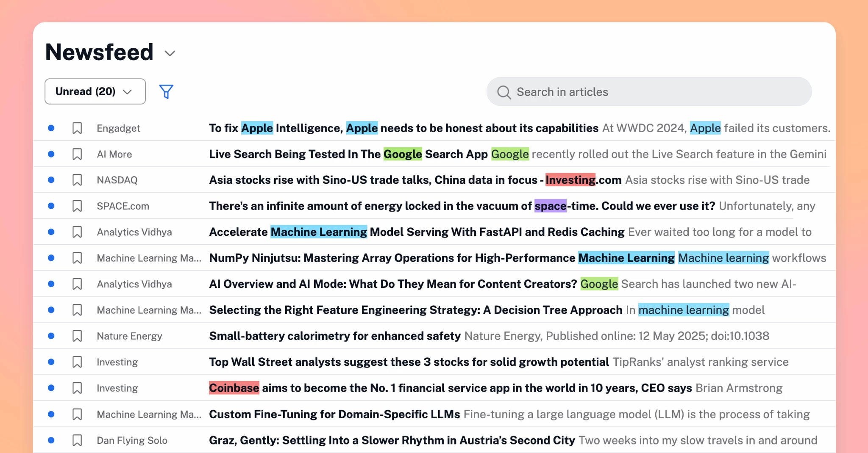Screen dimensions: 868x453
Task: Bookmark the SPACE.com vacuum energy article
Action: [x=77, y=206]
